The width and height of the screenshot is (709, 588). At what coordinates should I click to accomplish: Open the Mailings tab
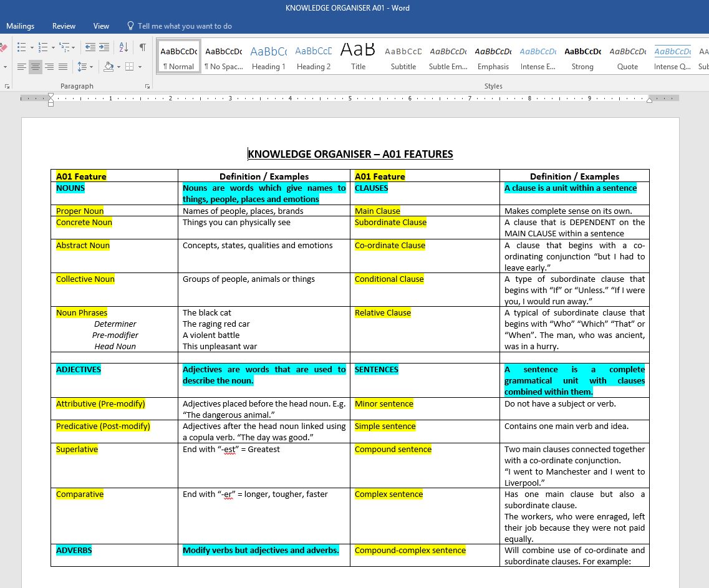coord(21,26)
